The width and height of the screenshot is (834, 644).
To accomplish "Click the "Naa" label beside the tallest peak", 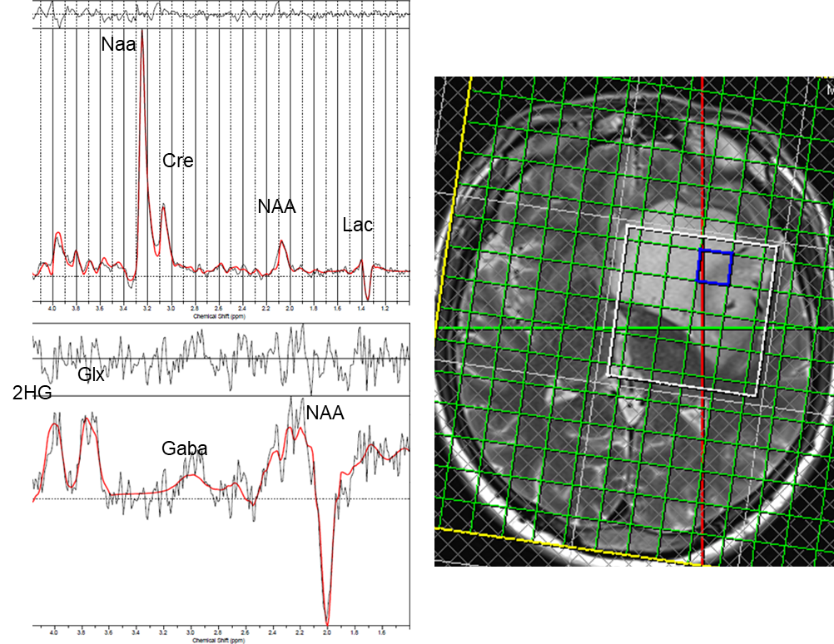I will 118,44.
